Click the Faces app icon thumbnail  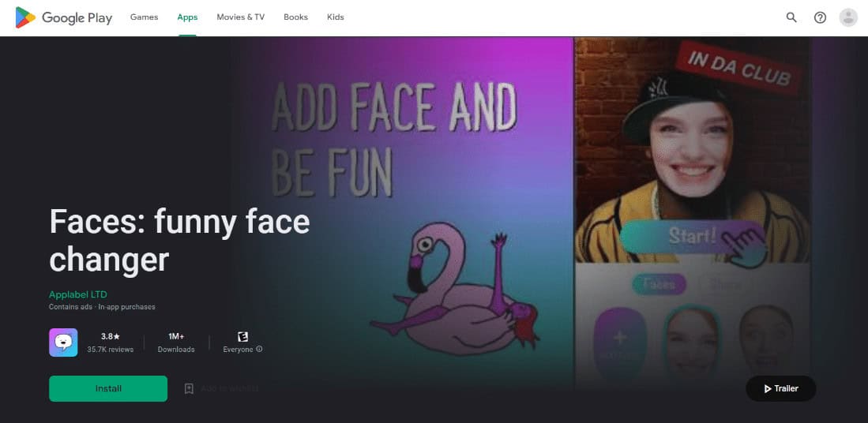tap(63, 343)
